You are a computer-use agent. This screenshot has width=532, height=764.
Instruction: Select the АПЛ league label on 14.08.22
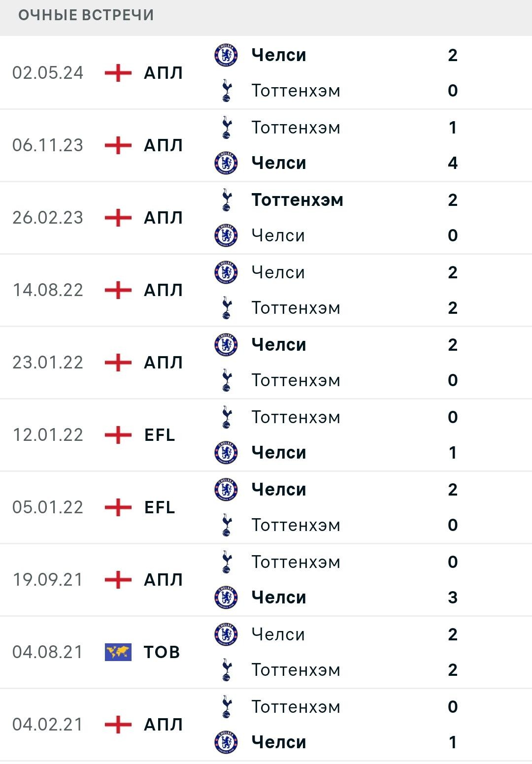coord(163,290)
